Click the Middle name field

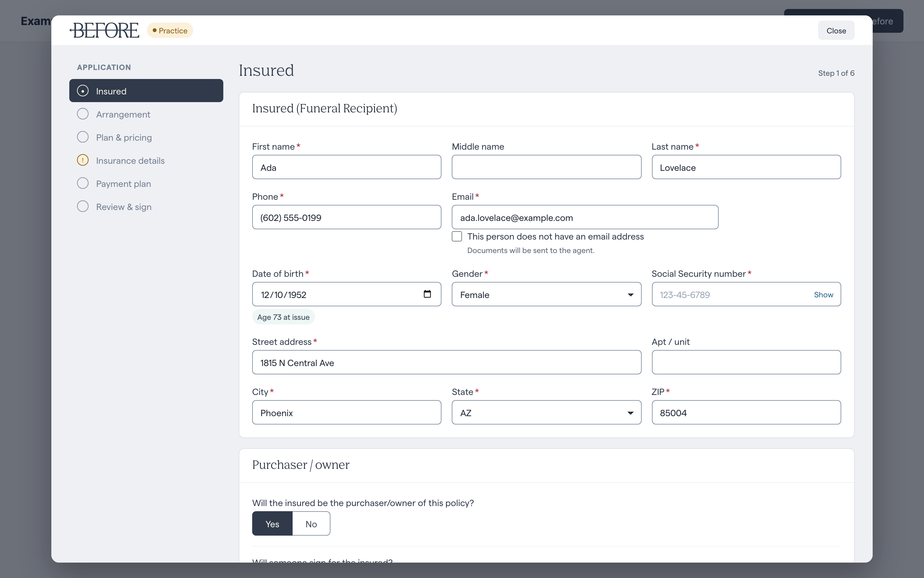pos(546,167)
